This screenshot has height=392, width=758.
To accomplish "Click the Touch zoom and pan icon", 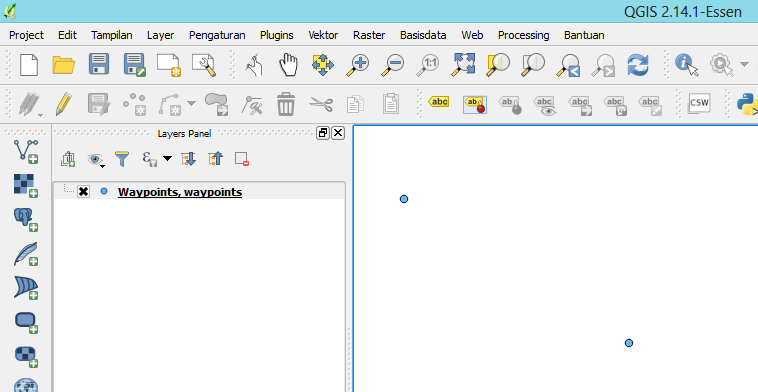I will click(x=254, y=65).
